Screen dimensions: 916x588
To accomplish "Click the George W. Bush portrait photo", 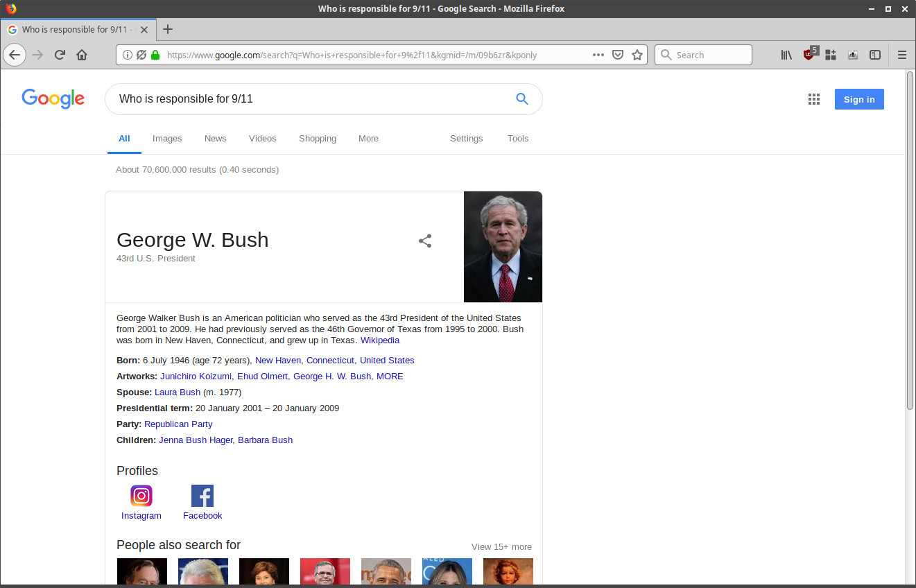I will point(503,247).
